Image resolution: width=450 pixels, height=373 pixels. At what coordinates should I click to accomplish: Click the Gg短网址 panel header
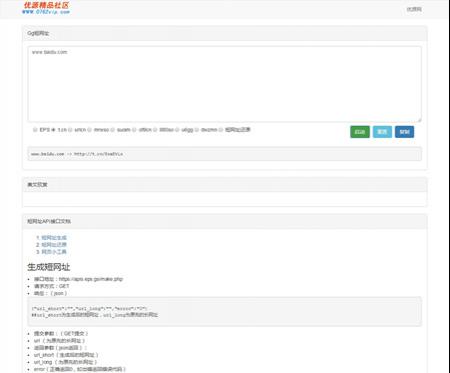tap(224, 33)
